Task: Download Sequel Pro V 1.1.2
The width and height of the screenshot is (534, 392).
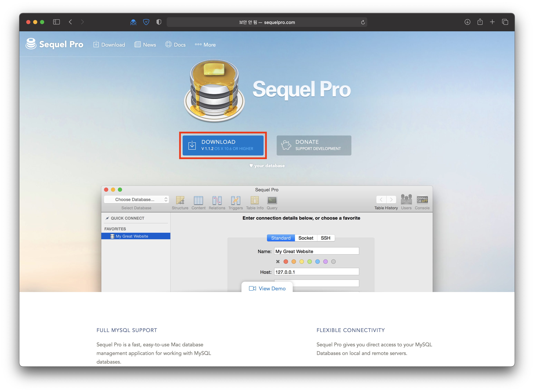Action: [x=223, y=145]
